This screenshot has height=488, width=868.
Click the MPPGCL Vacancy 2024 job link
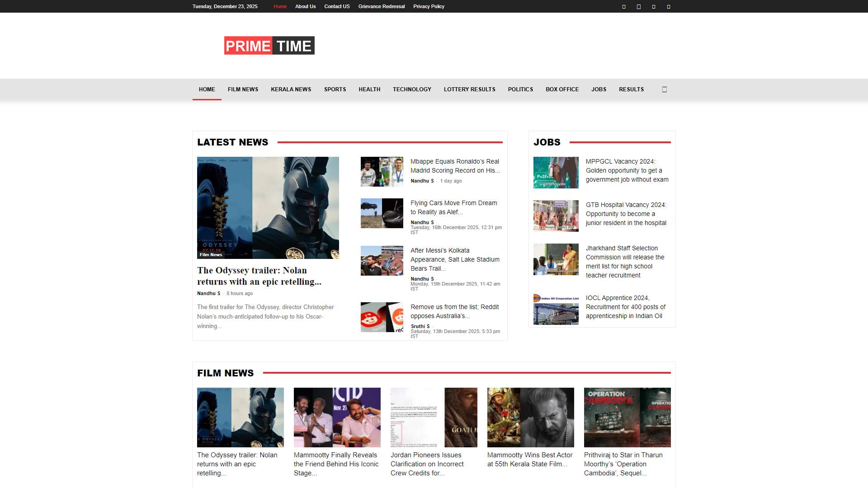coord(627,170)
